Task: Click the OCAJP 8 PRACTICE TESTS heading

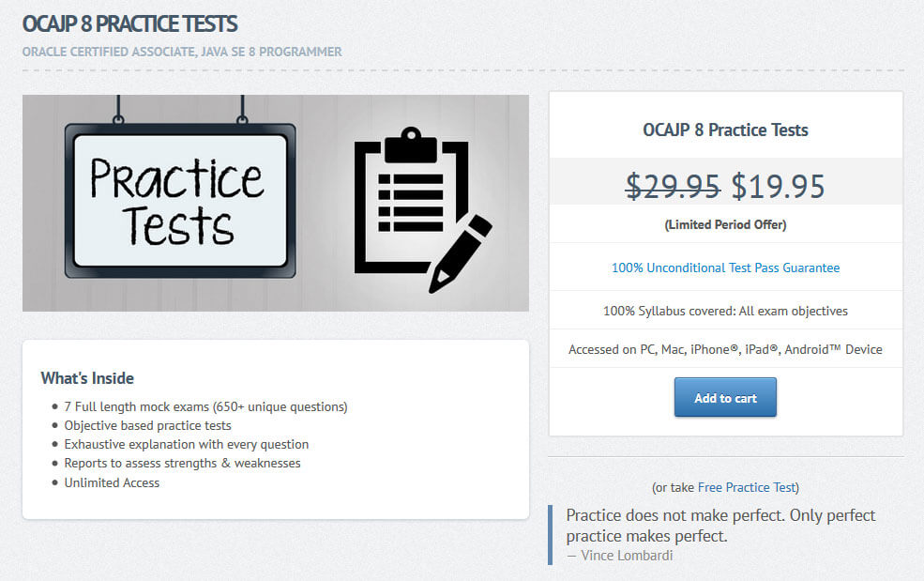Action: click(x=129, y=24)
